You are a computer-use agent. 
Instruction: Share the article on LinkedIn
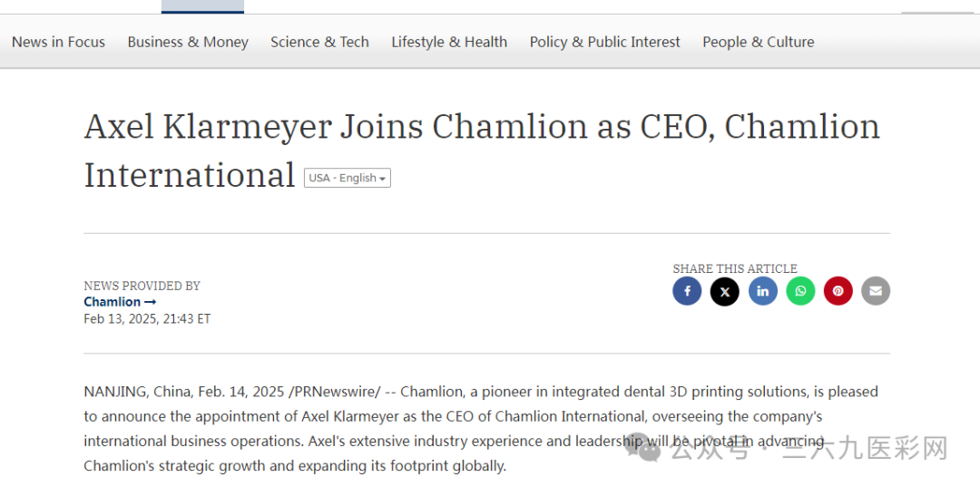(762, 291)
